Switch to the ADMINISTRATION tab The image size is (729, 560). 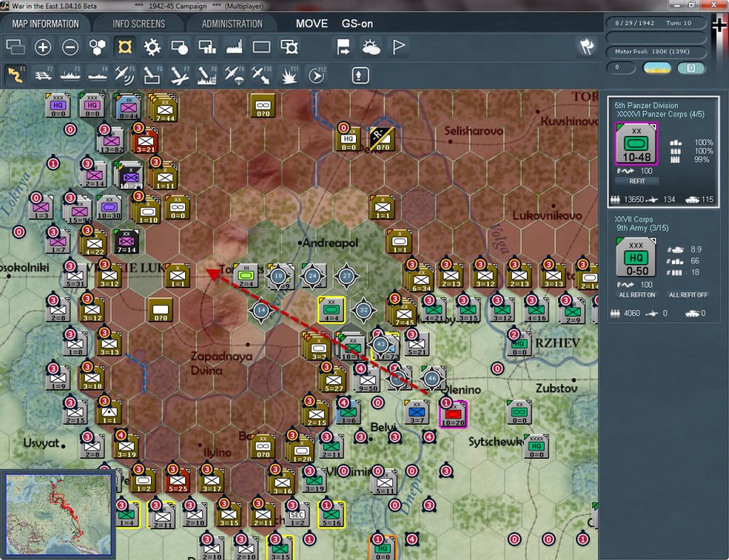(232, 23)
